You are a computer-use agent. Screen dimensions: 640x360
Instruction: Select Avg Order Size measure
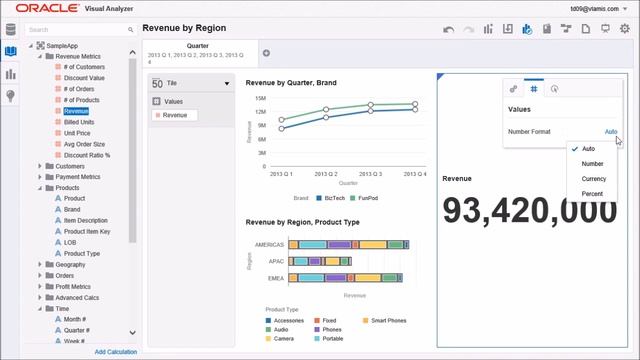pyautogui.click(x=84, y=144)
